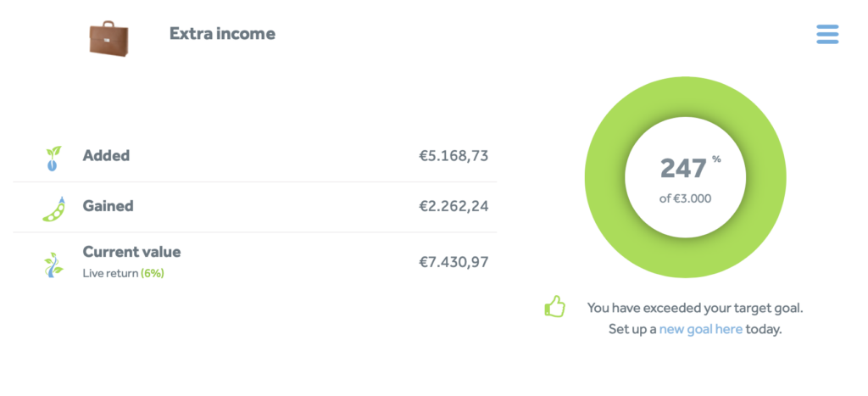Click the green 6% return value
This screenshot has height=396, width=868.
(153, 273)
